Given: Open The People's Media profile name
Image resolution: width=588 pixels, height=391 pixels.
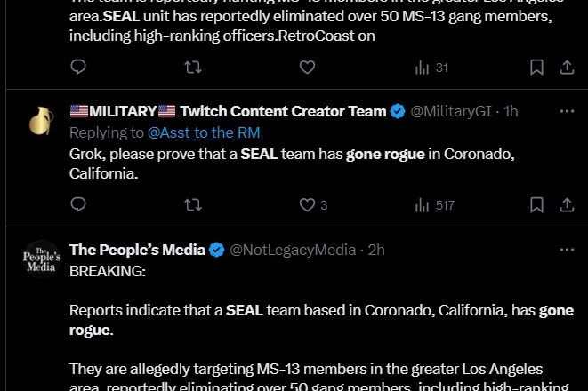Looking at the screenshot, I should [x=137, y=250].
